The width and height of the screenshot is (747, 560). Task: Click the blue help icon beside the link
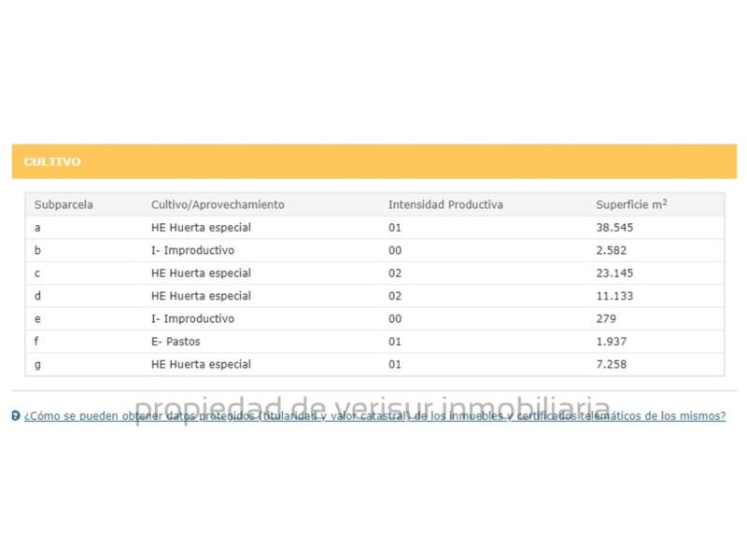pos(16,416)
